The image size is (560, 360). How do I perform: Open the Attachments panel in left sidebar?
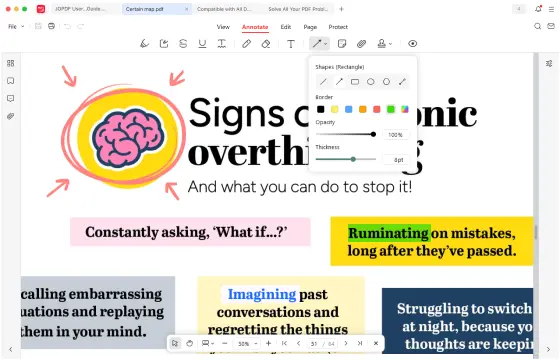pyautogui.click(x=11, y=116)
